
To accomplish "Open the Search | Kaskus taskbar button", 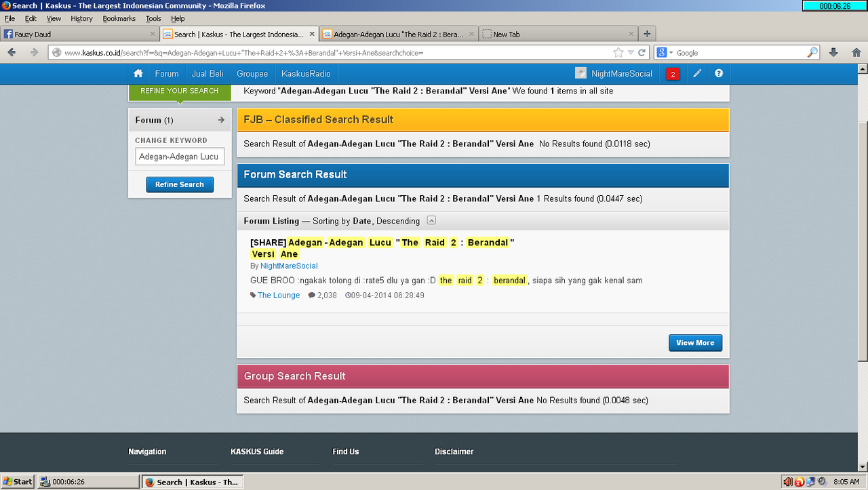I will point(193,482).
